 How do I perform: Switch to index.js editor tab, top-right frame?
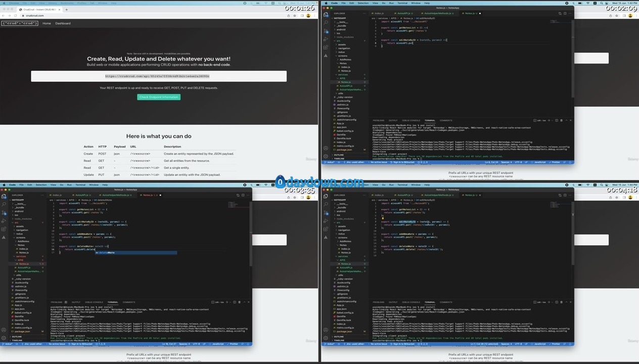(378, 13)
